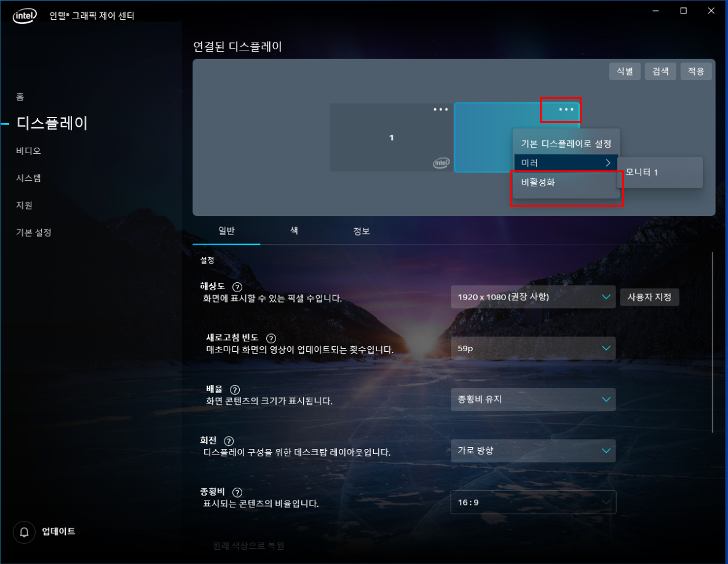Viewport: 728px width, 564px height.
Task: Click the Intel logo in title bar
Action: pos(25,16)
